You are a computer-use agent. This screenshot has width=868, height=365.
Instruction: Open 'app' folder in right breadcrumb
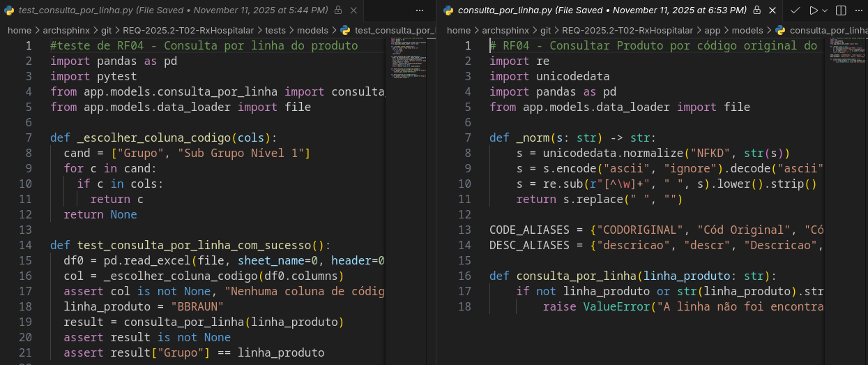coord(713,31)
